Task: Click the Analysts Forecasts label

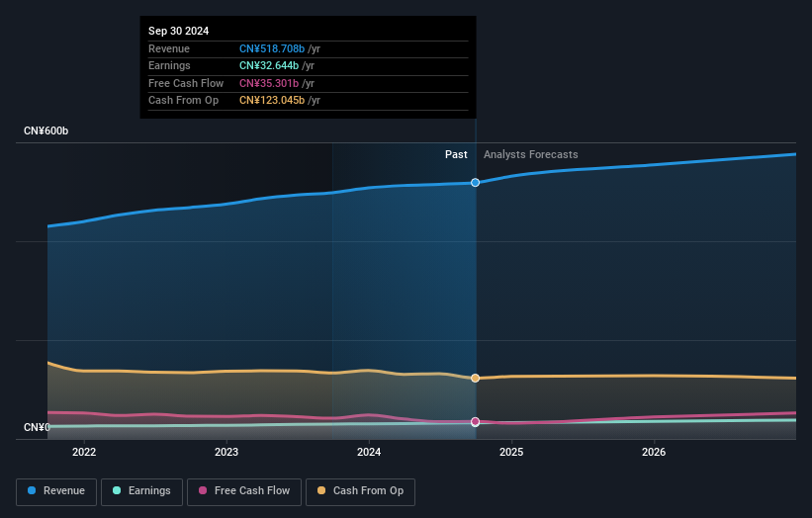Action: coord(531,154)
